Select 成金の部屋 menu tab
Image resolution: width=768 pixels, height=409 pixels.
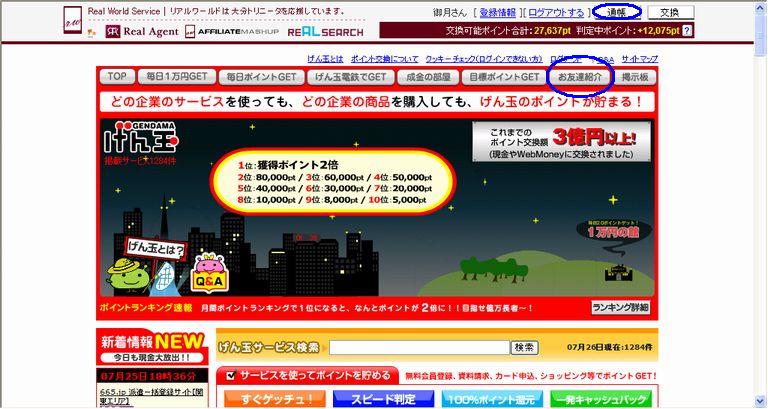pyautogui.click(x=428, y=77)
